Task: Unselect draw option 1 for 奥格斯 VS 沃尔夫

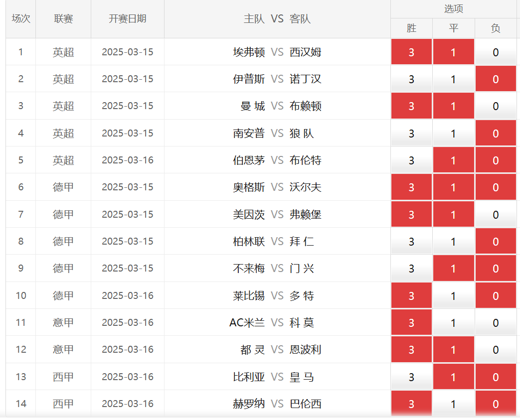Action: 453,187
